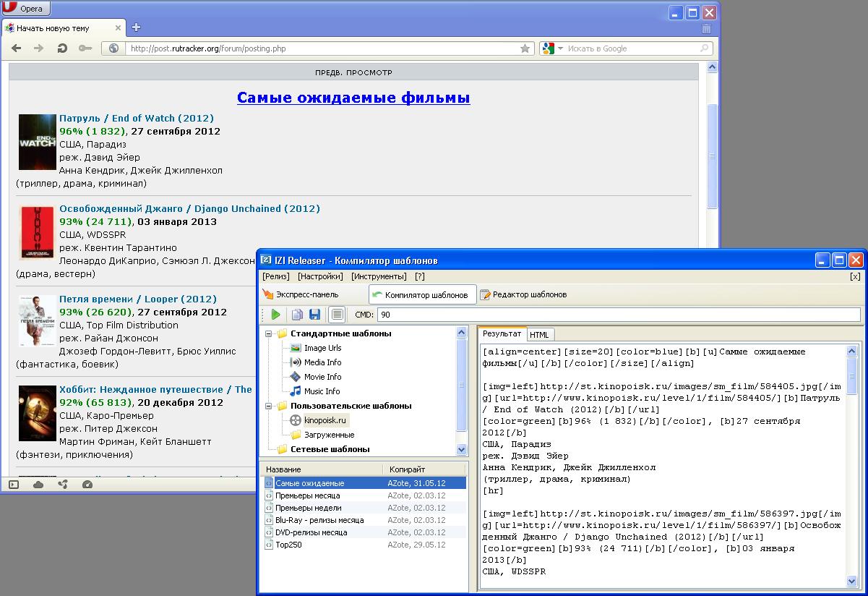Image resolution: width=868 pixels, height=596 pixels.
Task: Click the CMD input field
Action: [x=619, y=315]
